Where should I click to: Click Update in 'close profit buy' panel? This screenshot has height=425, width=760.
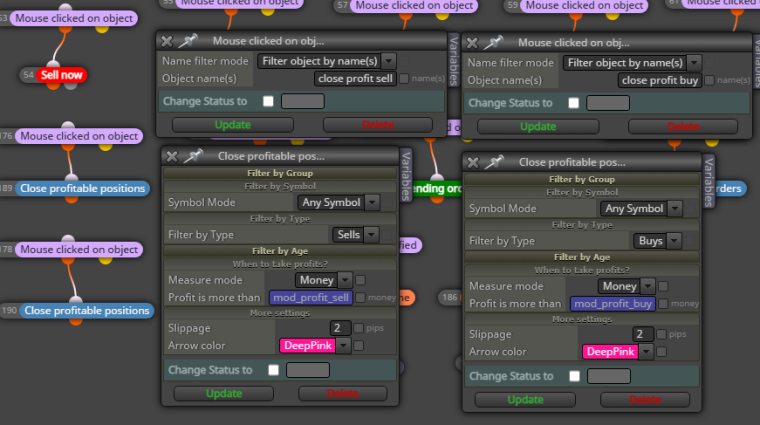(x=538, y=126)
